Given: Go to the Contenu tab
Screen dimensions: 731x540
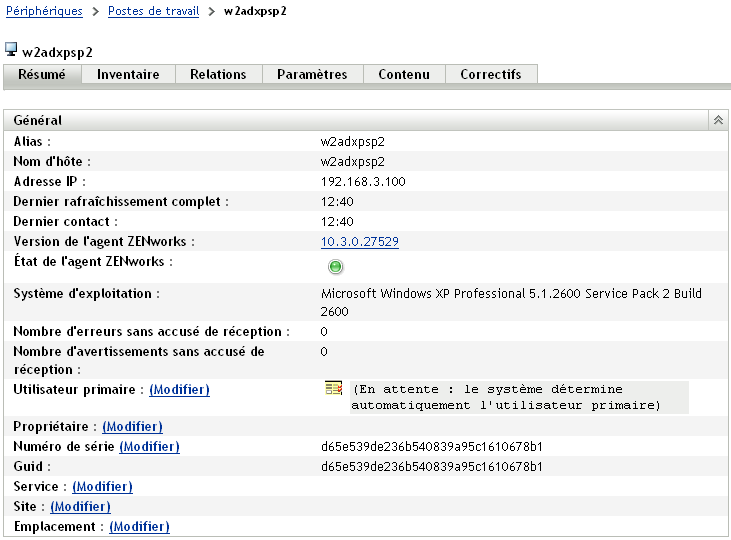Looking at the screenshot, I should (x=404, y=74).
